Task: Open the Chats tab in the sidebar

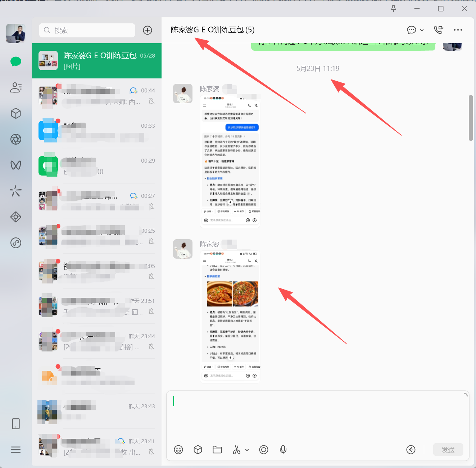Action: tap(16, 62)
